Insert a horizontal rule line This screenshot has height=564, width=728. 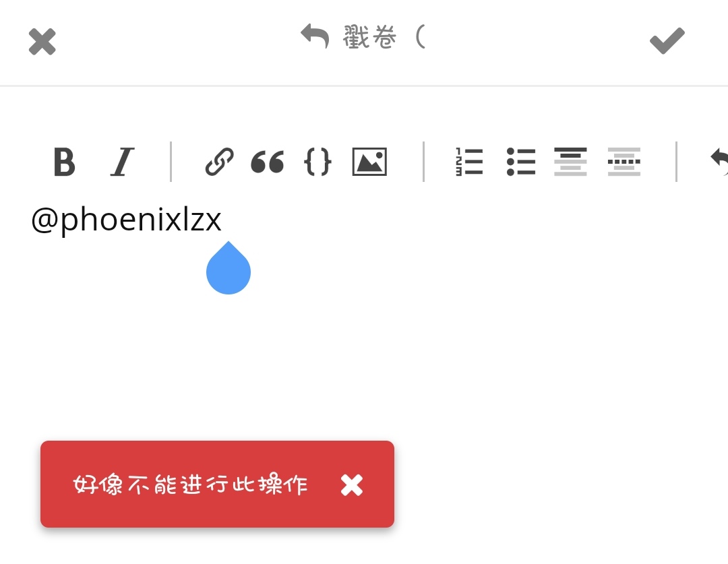624,162
